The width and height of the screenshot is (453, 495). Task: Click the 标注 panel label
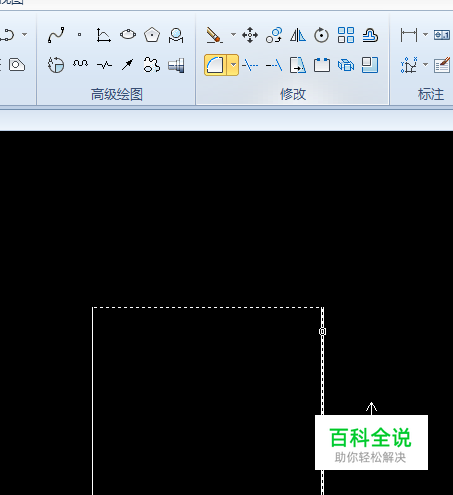[431, 94]
